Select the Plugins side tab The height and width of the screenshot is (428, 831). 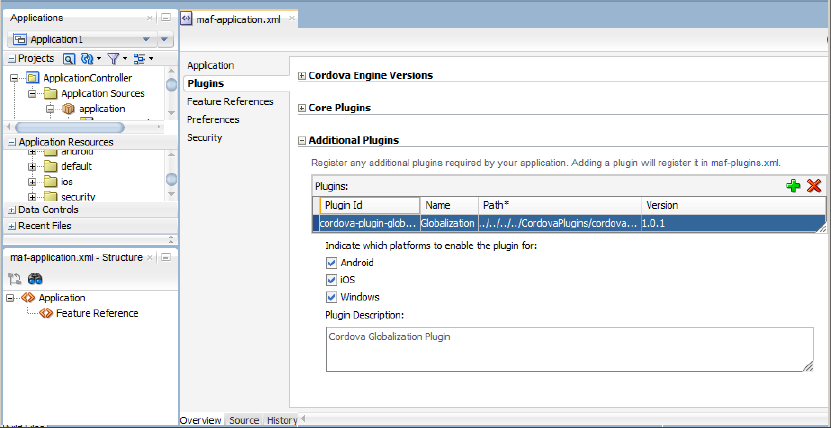[206, 84]
